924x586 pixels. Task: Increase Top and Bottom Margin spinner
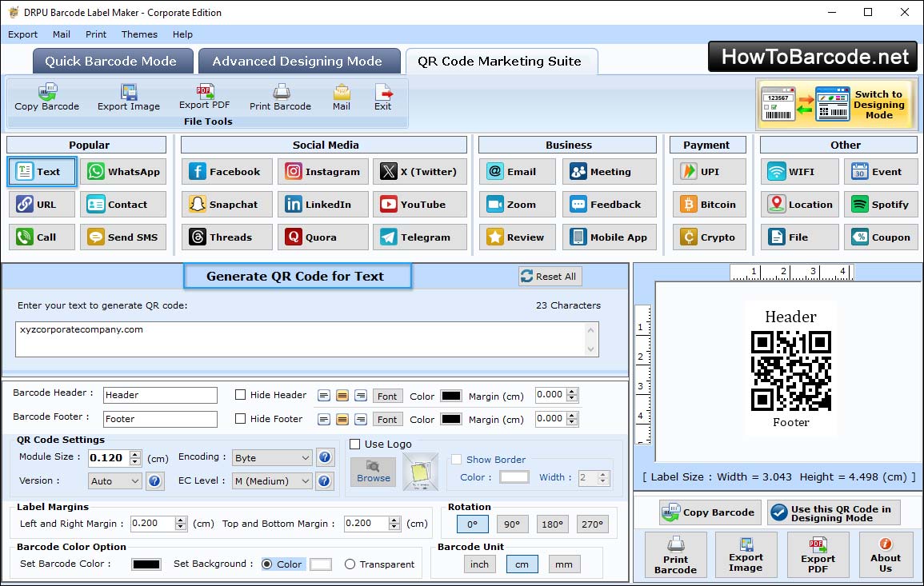pos(394,520)
